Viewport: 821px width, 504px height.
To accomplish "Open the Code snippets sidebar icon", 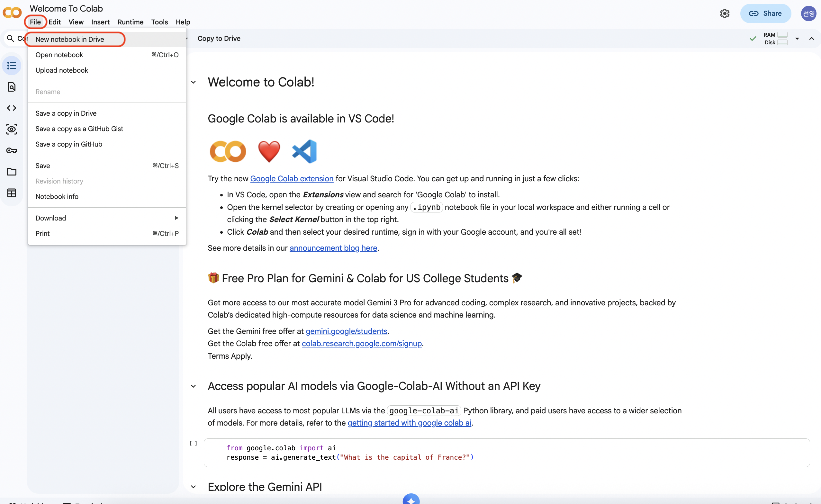I will pos(12,108).
